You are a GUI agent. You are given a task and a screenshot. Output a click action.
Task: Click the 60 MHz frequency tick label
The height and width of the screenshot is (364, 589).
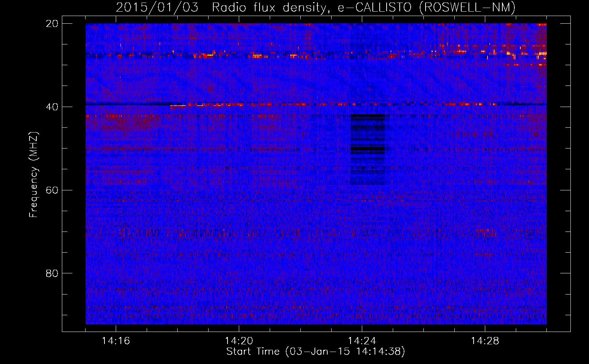pyautogui.click(x=52, y=190)
